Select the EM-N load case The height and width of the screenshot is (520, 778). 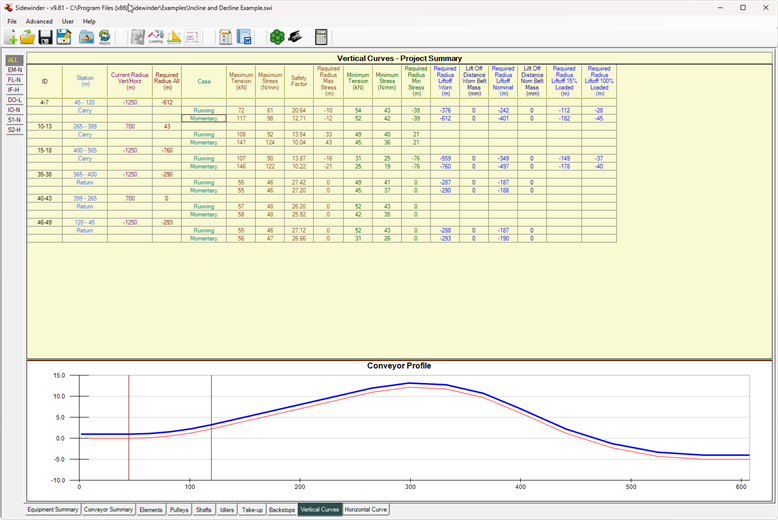(14, 70)
